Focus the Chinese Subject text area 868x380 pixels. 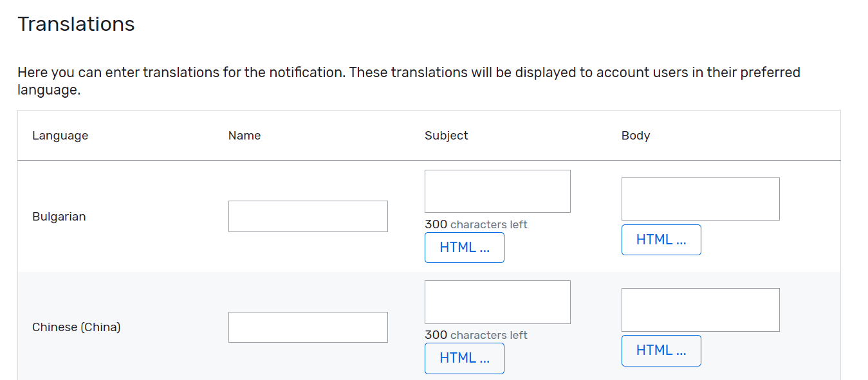(497, 302)
